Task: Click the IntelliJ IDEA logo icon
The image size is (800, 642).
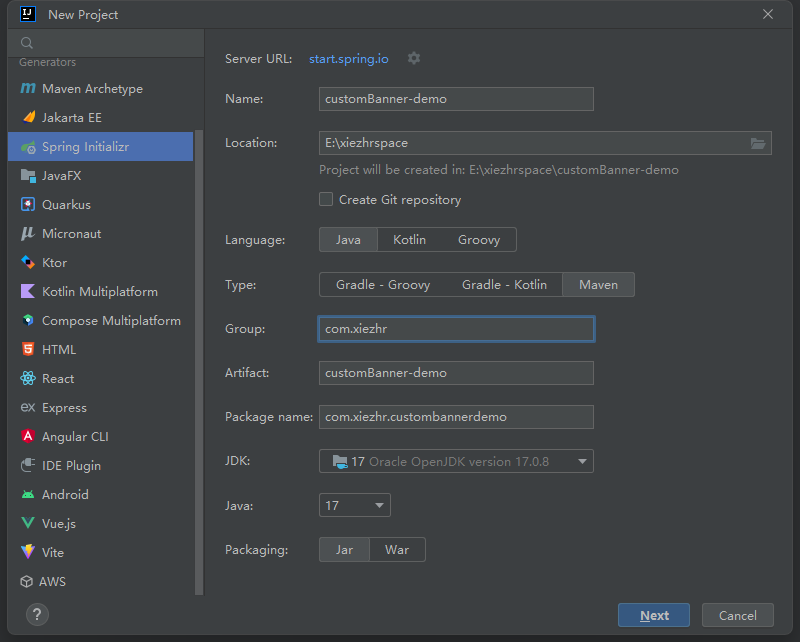Action: (x=28, y=14)
